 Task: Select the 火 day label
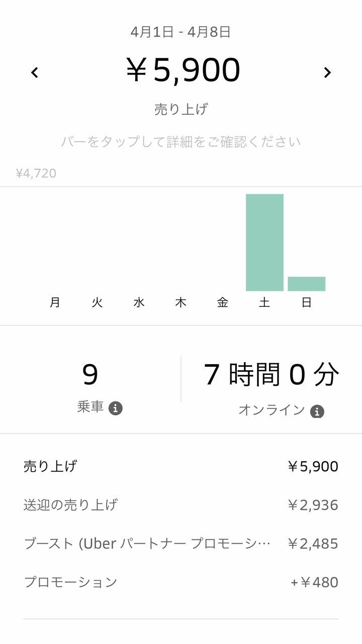click(x=97, y=302)
